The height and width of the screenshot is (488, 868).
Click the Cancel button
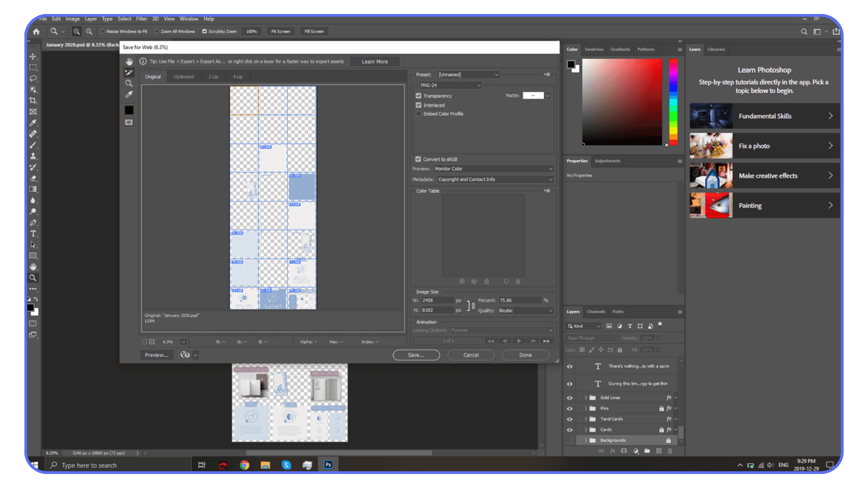tap(471, 355)
